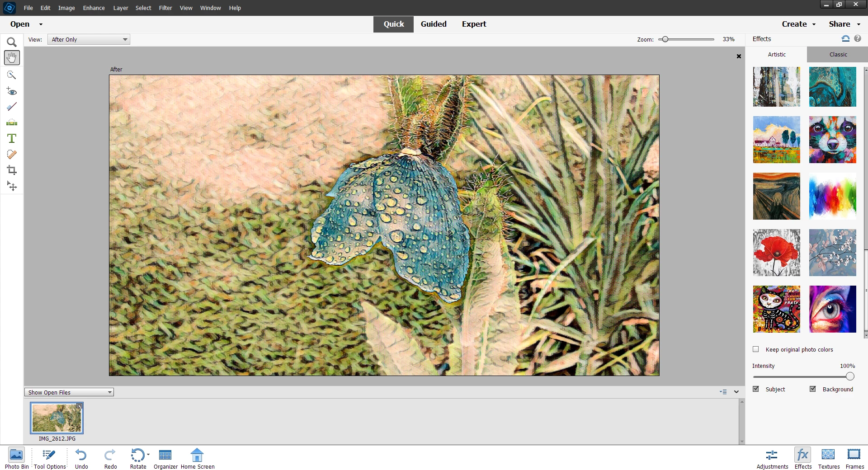Expand the Open dropdown arrow
Viewport: 868px width, 470px height.
pyautogui.click(x=41, y=24)
